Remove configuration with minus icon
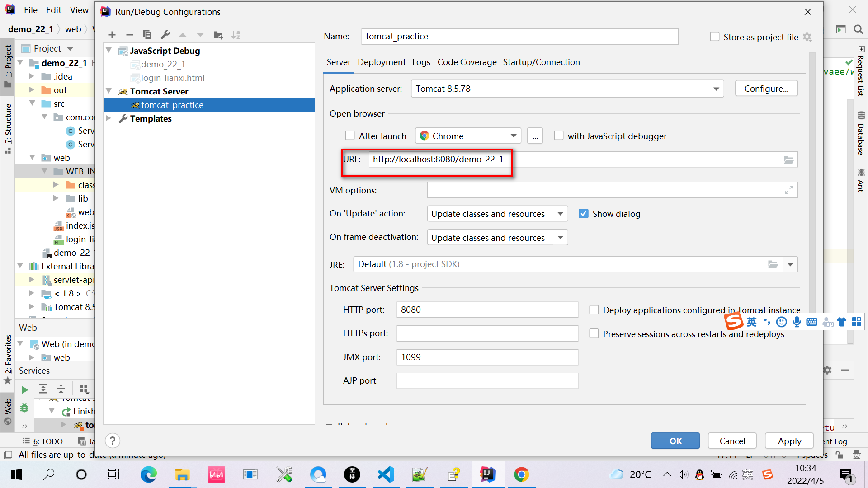 click(130, 35)
